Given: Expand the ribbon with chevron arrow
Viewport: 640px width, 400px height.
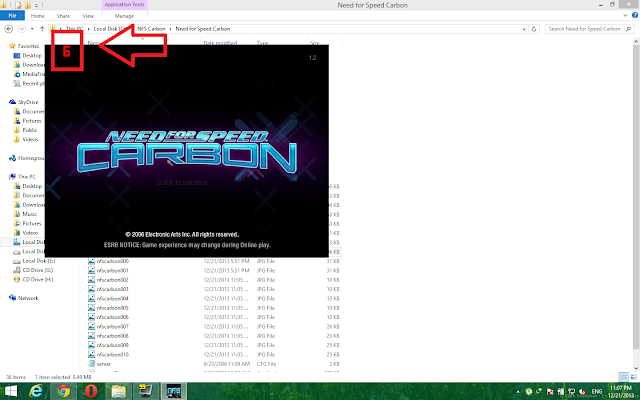Looking at the screenshot, I should click(625, 16).
